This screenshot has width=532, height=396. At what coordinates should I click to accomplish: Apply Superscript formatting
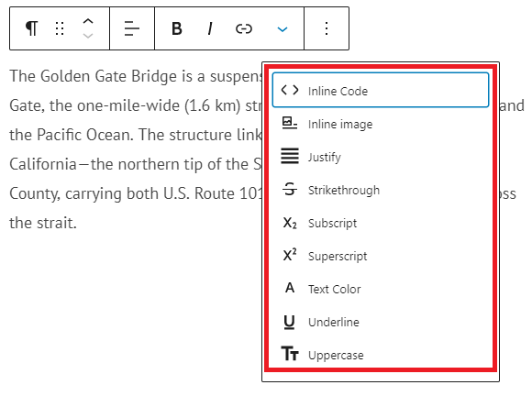[x=381, y=256]
